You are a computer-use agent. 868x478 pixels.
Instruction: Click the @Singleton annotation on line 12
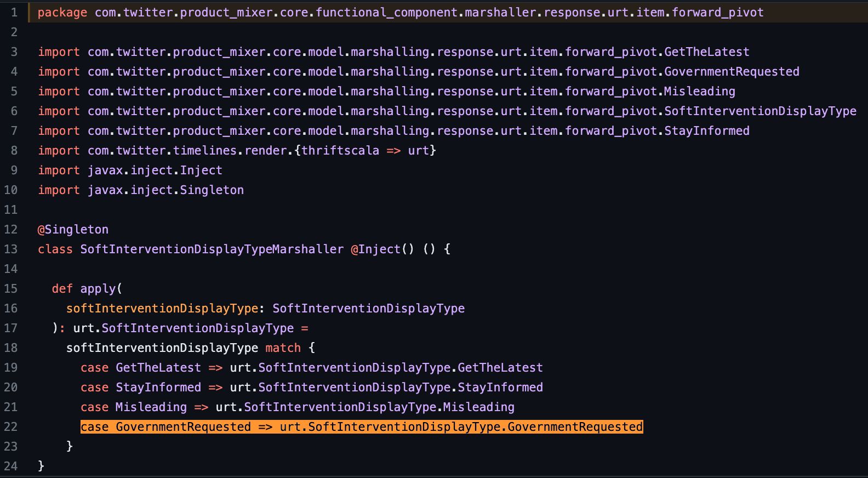[x=73, y=230]
